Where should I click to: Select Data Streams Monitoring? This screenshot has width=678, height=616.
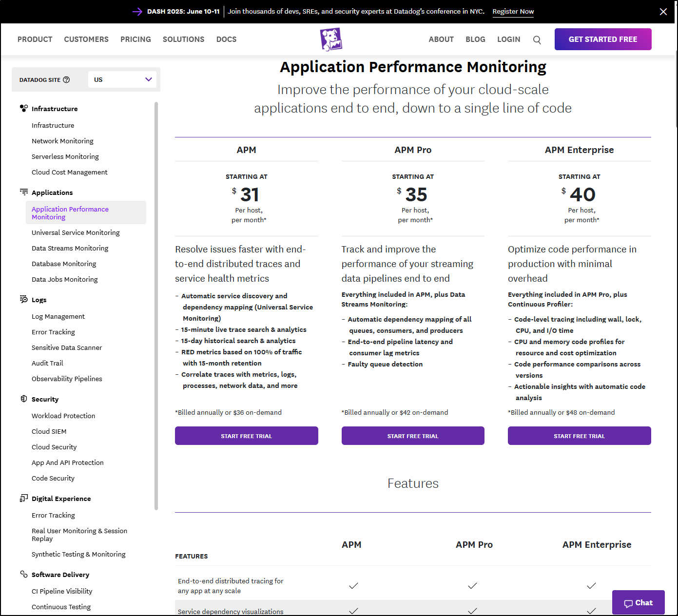click(x=70, y=248)
